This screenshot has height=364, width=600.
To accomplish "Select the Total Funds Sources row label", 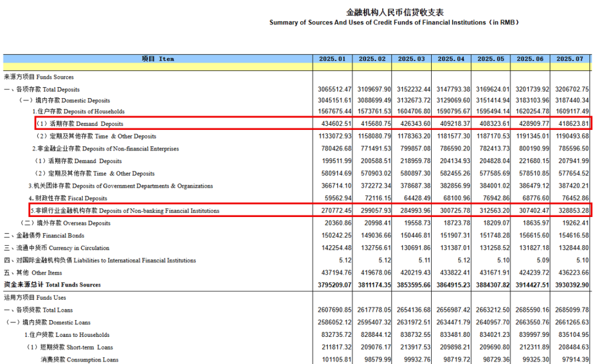I will click(x=52, y=285).
